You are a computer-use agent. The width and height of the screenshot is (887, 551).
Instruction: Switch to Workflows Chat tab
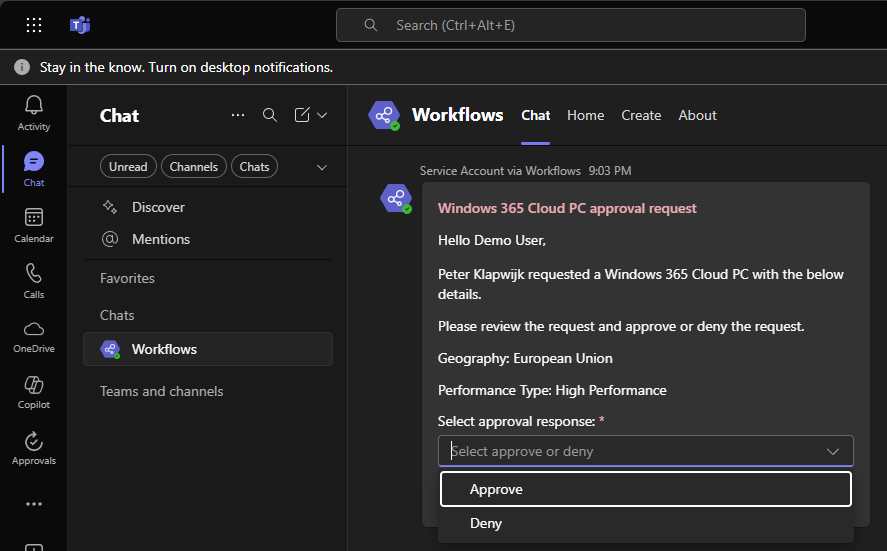536,115
